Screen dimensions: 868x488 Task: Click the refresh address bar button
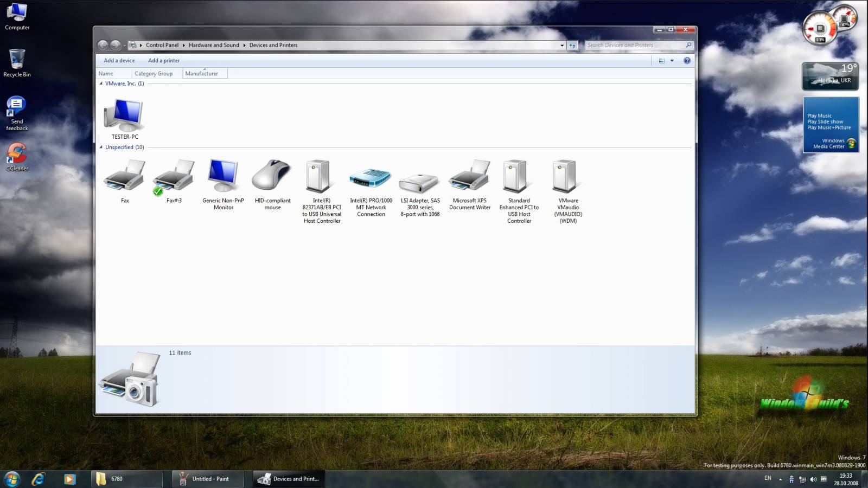(x=572, y=46)
